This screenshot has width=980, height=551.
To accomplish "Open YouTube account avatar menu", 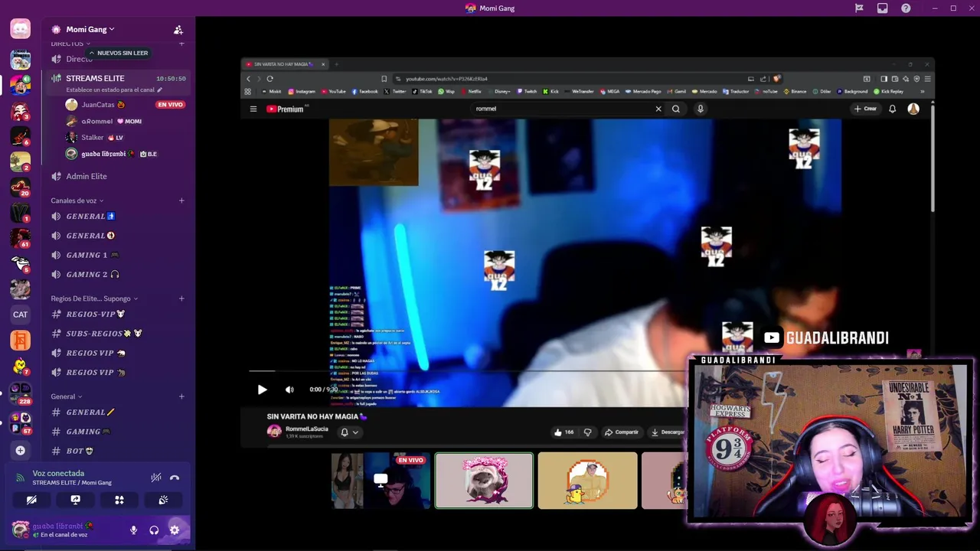I will click(913, 109).
